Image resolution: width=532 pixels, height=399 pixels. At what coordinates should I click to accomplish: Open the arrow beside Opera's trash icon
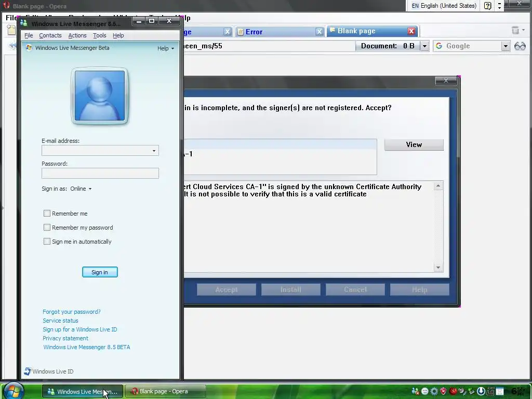(x=524, y=30)
